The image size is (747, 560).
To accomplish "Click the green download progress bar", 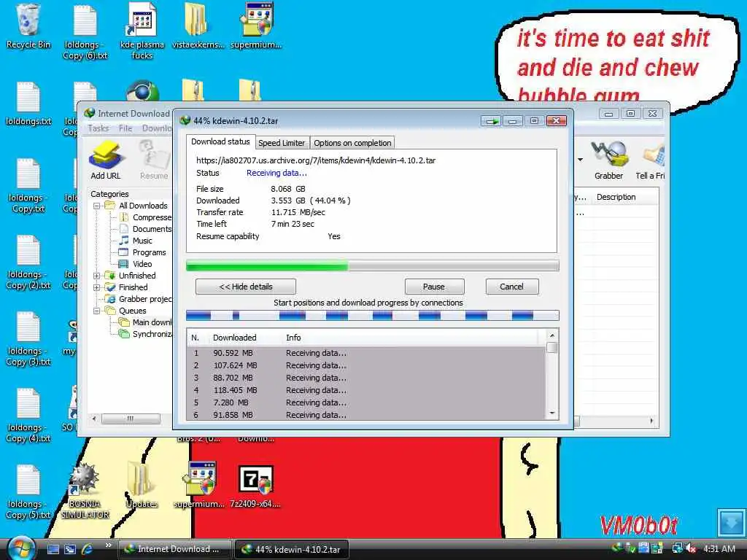I will [x=372, y=265].
